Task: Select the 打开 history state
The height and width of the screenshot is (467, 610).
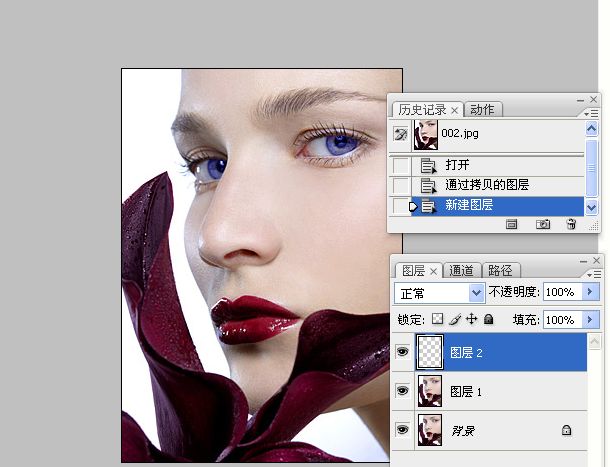Action: coord(486,165)
